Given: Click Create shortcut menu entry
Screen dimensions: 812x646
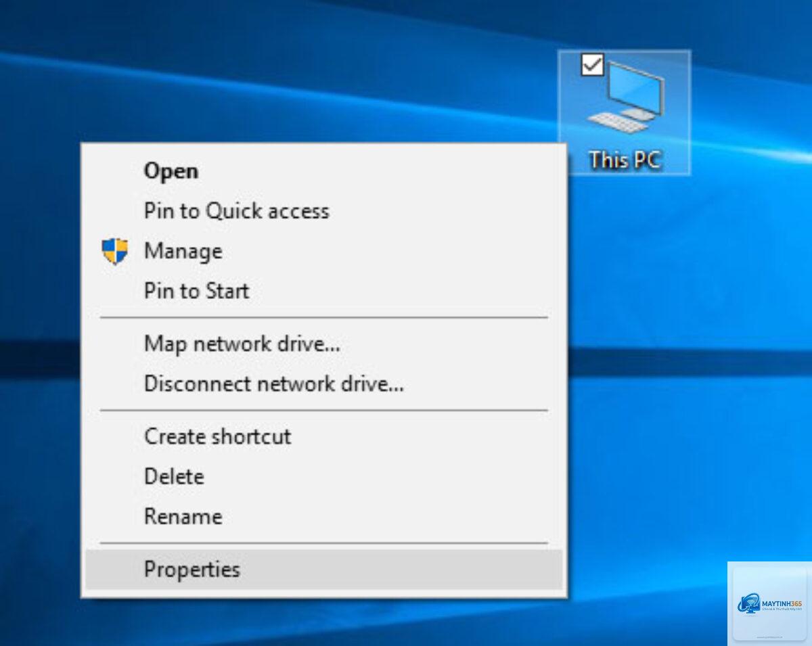Looking at the screenshot, I should click(x=324, y=436).
